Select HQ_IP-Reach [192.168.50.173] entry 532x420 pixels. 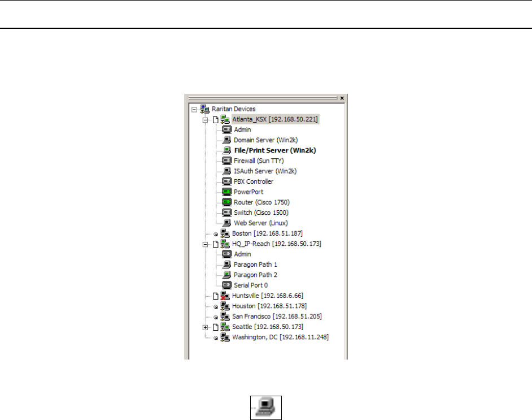(x=277, y=244)
